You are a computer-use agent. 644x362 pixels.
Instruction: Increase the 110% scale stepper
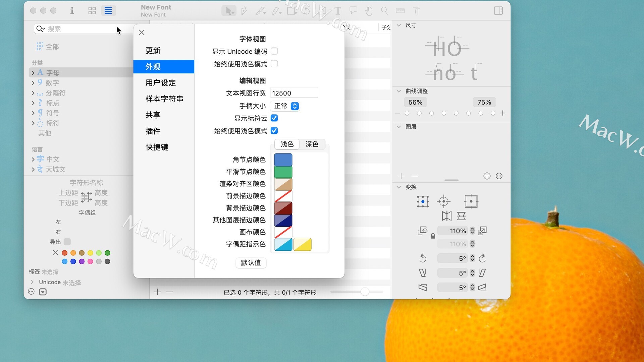[x=472, y=229]
